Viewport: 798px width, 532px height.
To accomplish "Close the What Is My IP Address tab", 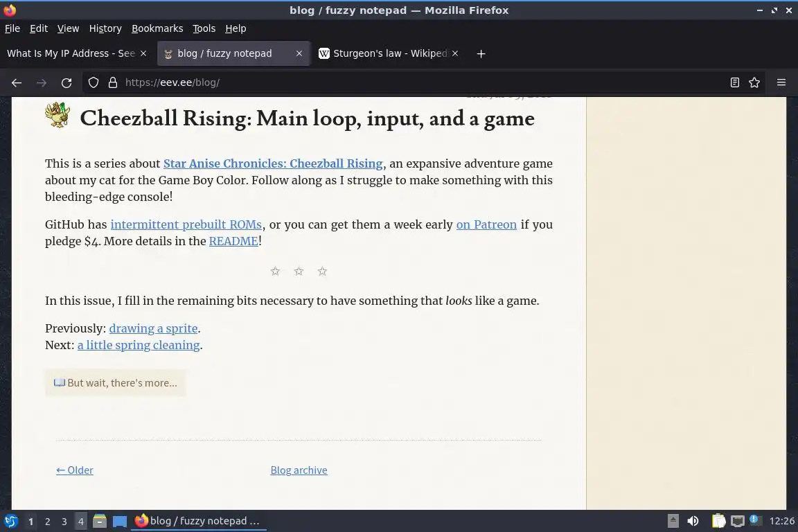I will click(143, 53).
